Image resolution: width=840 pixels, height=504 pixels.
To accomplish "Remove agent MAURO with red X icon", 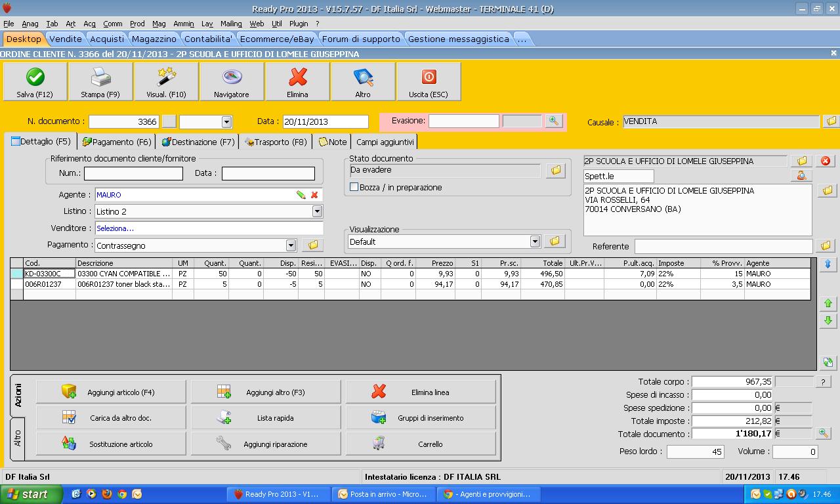I will tap(314, 195).
